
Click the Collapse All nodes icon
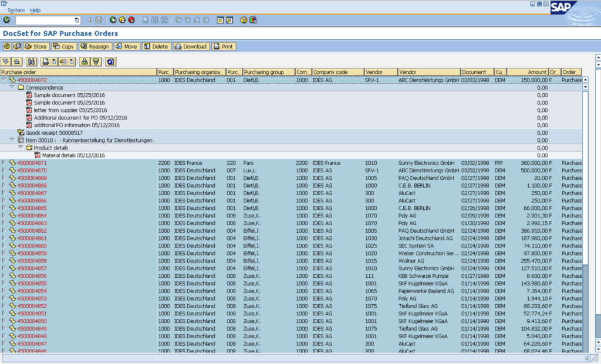tap(17, 62)
